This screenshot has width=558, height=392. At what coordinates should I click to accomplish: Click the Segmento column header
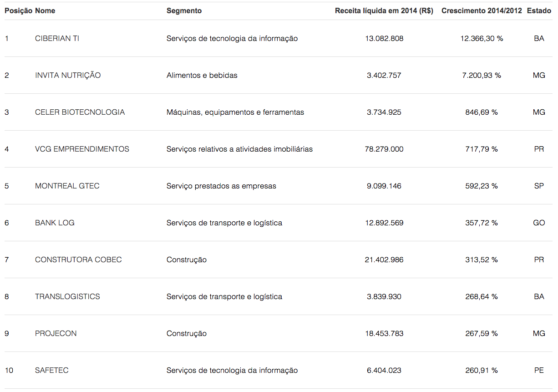(184, 10)
